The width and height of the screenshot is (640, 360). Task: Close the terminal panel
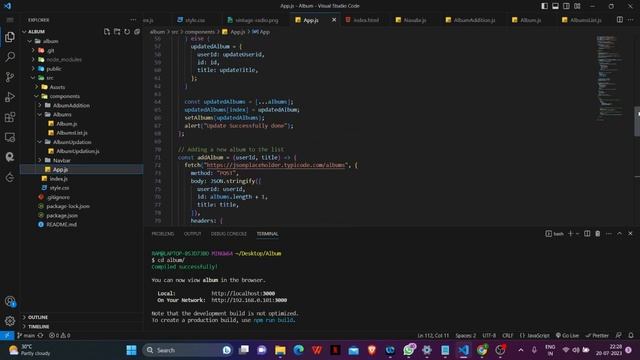630,233
